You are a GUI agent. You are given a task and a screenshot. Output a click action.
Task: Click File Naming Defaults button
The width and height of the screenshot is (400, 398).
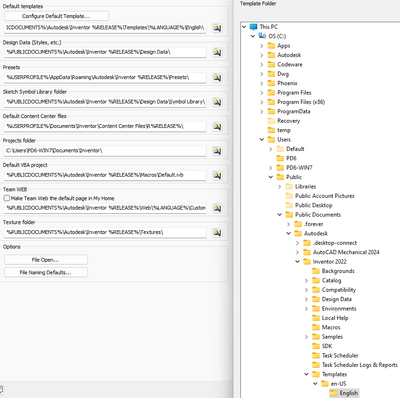pyautogui.click(x=46, y=273)
